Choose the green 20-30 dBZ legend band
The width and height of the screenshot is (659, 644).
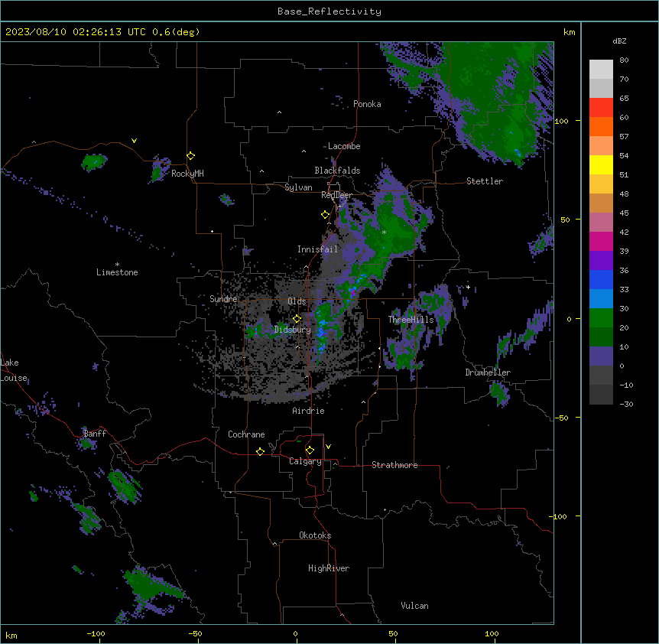coord(601,318)
